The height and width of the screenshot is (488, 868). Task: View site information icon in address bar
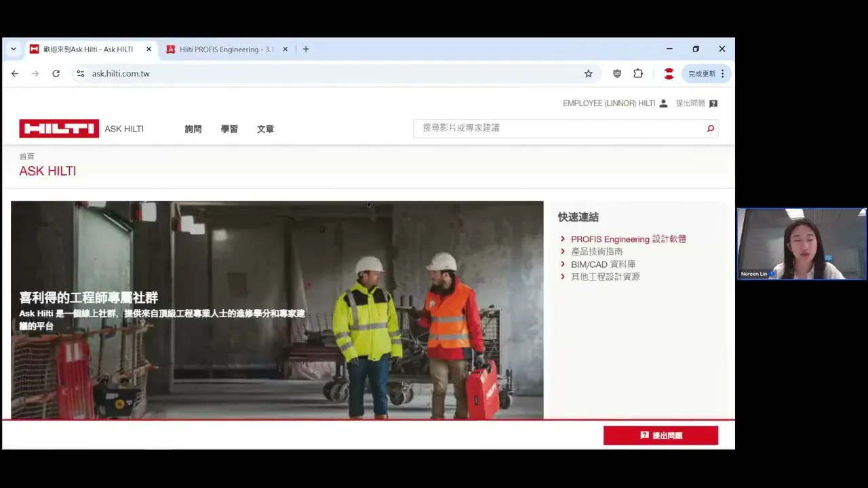coord(81,73)
